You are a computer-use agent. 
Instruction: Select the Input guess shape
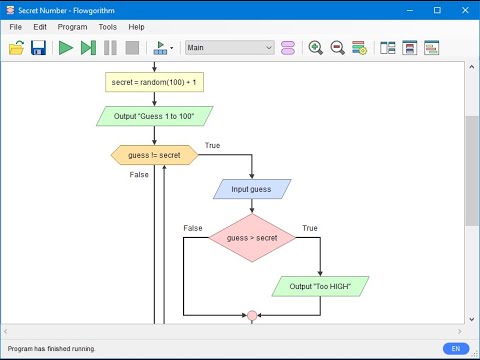(x=252, y=189)
